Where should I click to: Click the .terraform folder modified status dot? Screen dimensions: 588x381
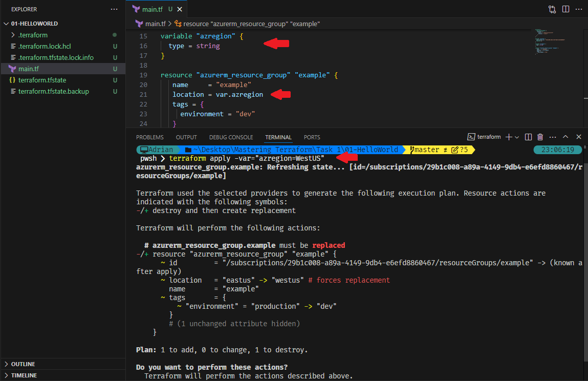[115, 35]
